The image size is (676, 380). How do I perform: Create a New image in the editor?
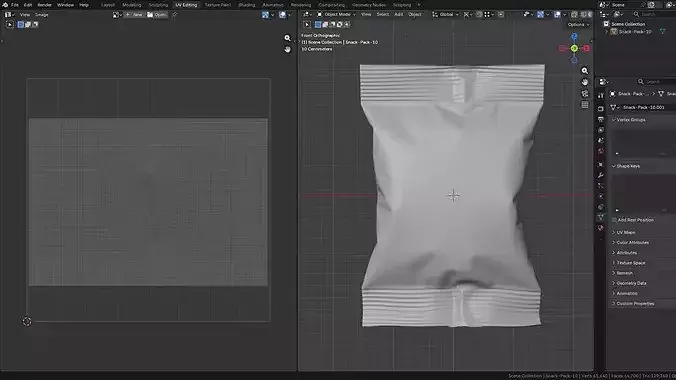tap(135, 15)
